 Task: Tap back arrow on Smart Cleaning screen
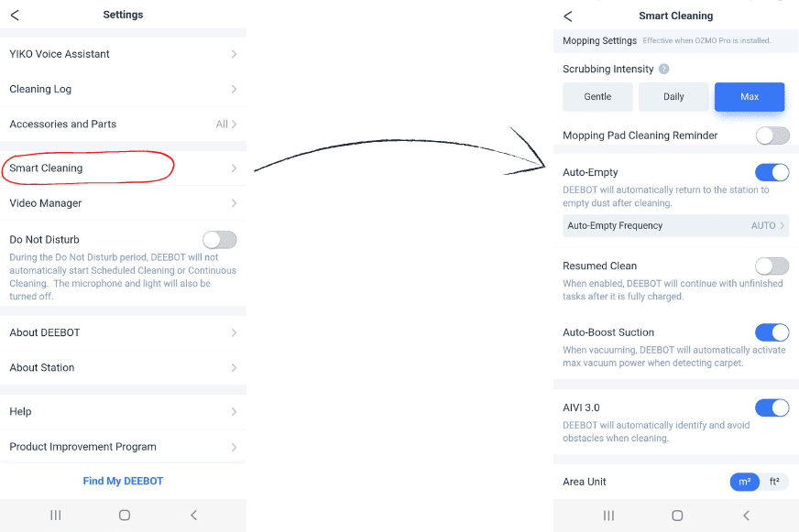pyautogui.click(x=568, y=16)
